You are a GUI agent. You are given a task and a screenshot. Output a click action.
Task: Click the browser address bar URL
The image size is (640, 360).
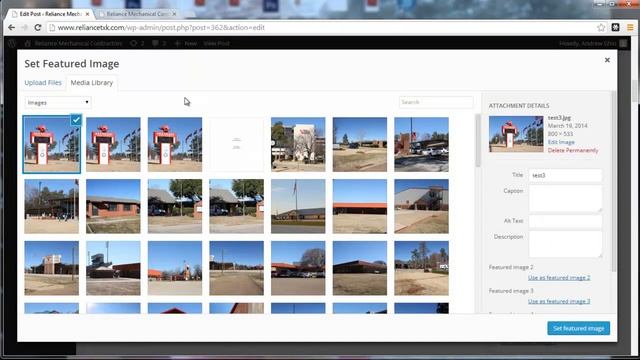[x=161, y=27]
